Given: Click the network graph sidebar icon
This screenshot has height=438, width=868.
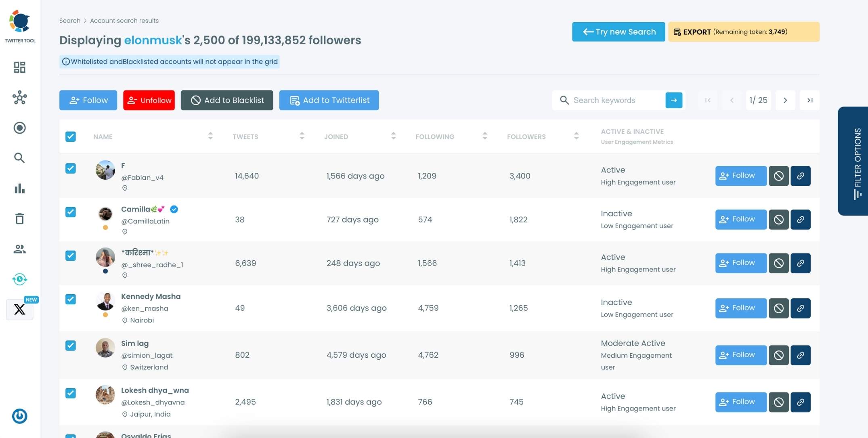Looking at the screenshot, I should pyautogui.click(x=19, y=97).
